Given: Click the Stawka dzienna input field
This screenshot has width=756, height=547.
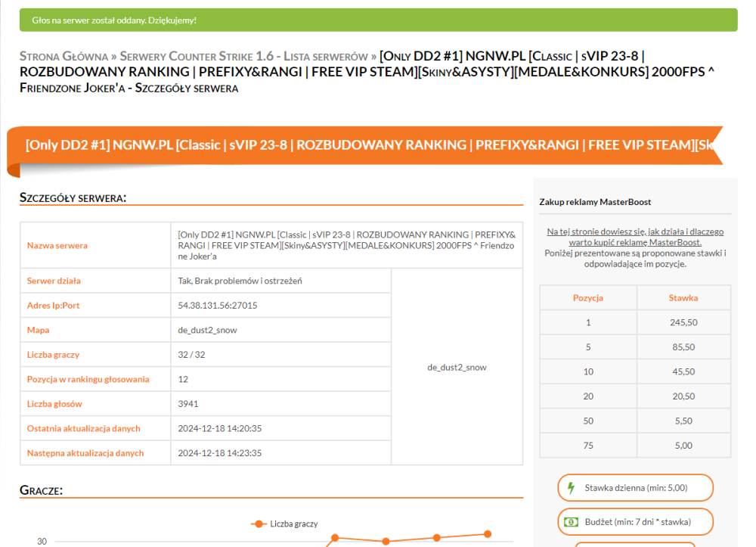Looking at the screenshot, I should coord(635,488).
